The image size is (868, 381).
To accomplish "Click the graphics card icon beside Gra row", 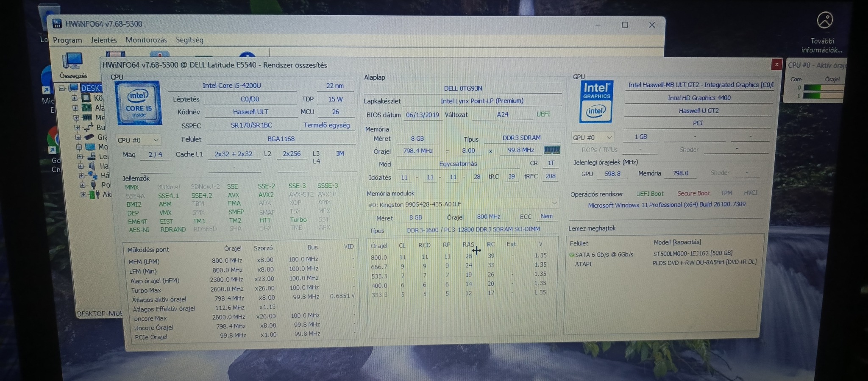I will pyautogui.click(x=89, y=137).
